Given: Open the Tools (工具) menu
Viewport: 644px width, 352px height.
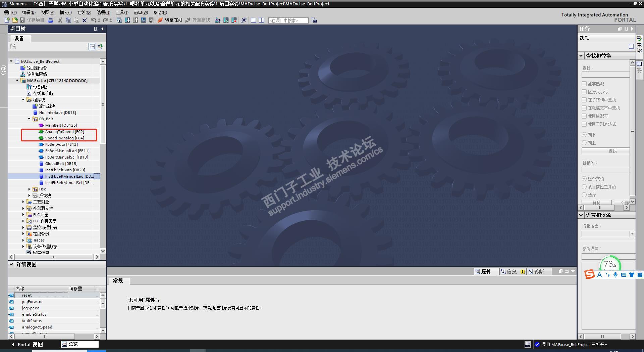Looking at the screenshot, I should coord(122,12).
